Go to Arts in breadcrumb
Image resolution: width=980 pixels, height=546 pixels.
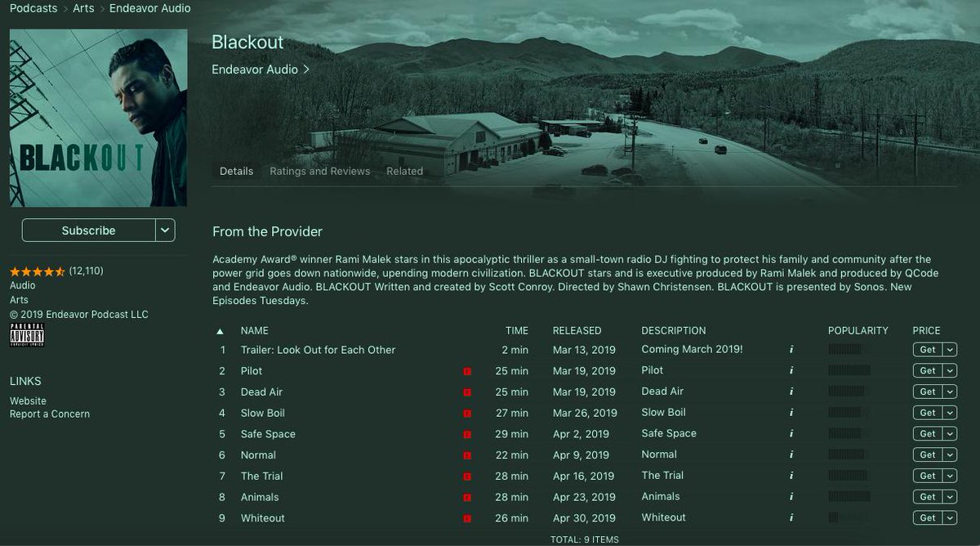(83, 8)
